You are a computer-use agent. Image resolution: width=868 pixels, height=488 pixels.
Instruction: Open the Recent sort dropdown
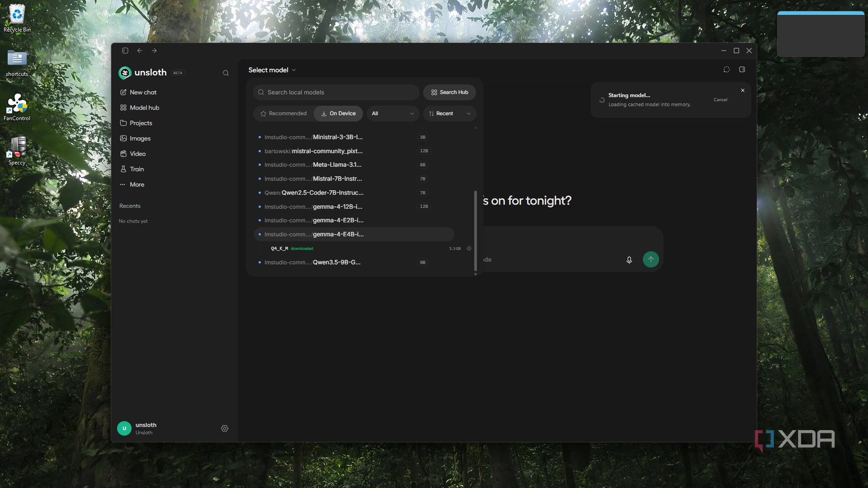(x=450, y=114)
